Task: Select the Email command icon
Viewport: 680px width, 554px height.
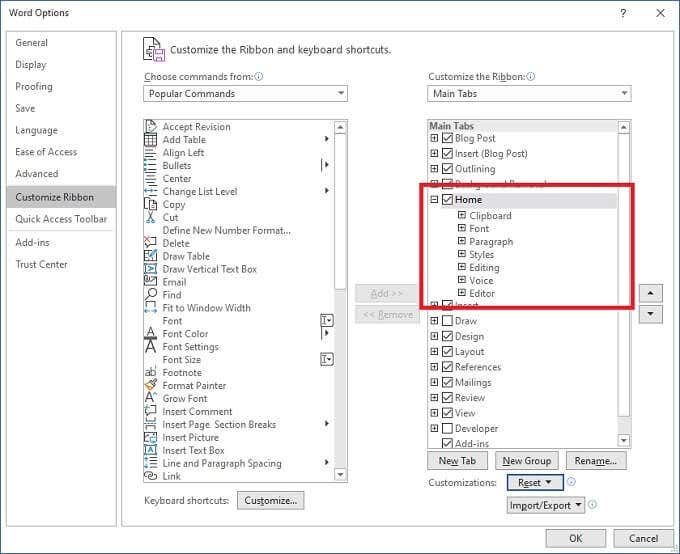Action: pos(150,282)
